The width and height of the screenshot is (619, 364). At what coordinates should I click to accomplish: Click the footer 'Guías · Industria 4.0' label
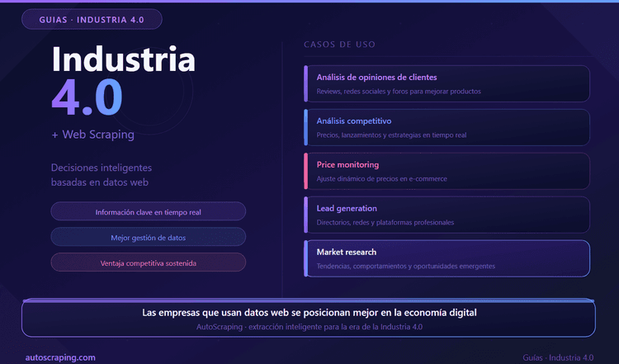click(x=558, y=357)
